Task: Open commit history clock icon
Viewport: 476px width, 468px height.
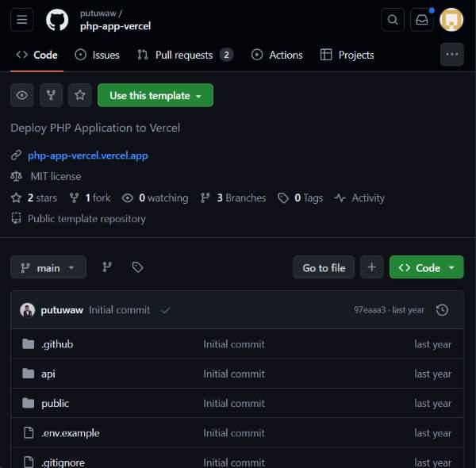Action: 442,310
